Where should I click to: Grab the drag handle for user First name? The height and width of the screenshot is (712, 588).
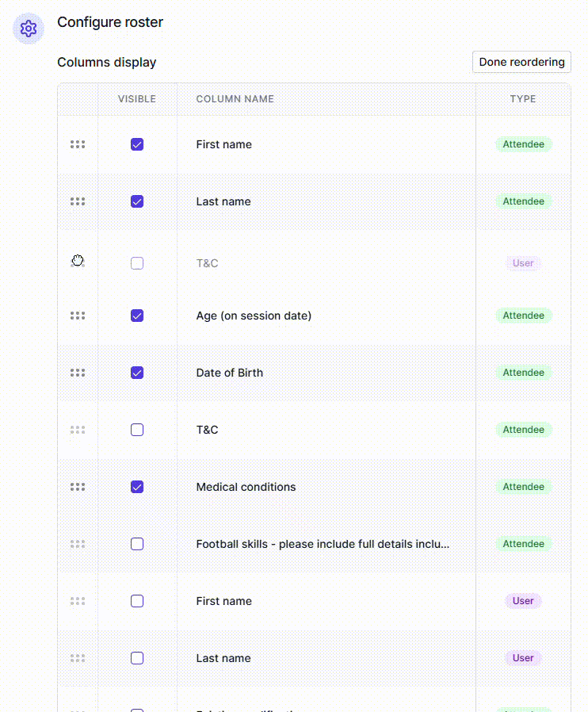78,601
